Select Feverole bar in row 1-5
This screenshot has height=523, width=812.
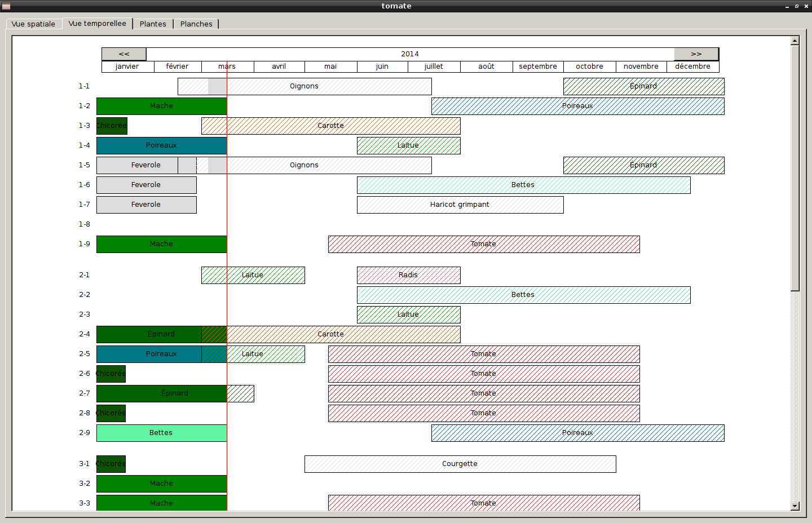point(146,165)
